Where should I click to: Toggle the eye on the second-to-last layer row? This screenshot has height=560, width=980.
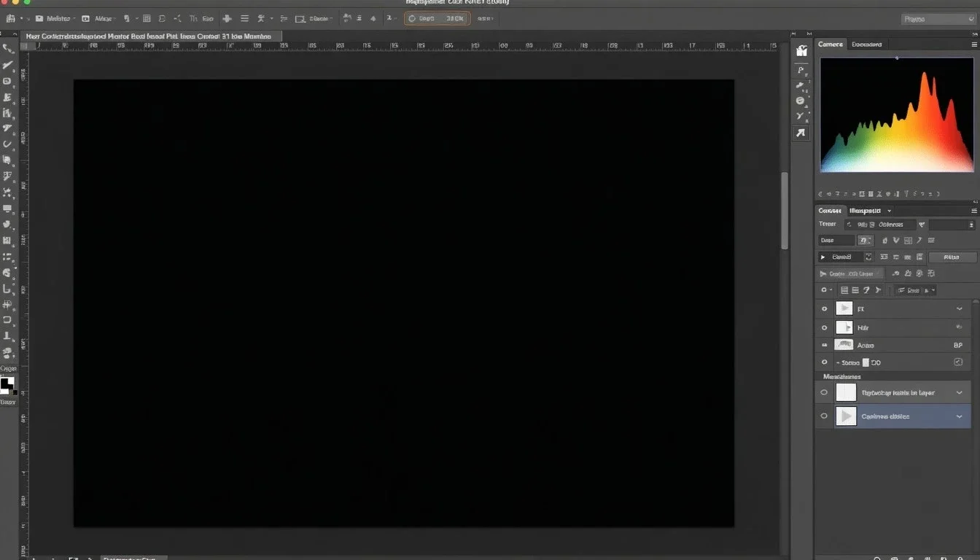[825, 392]
